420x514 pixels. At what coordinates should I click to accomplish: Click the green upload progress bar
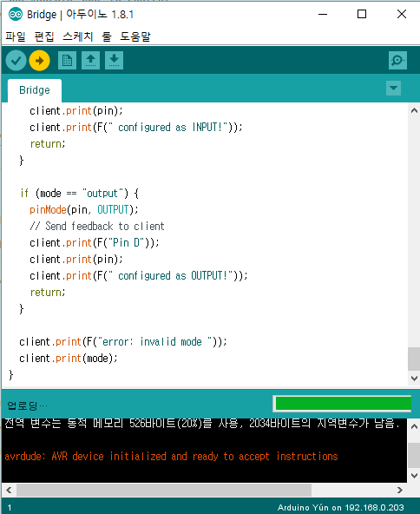[343, 403]
